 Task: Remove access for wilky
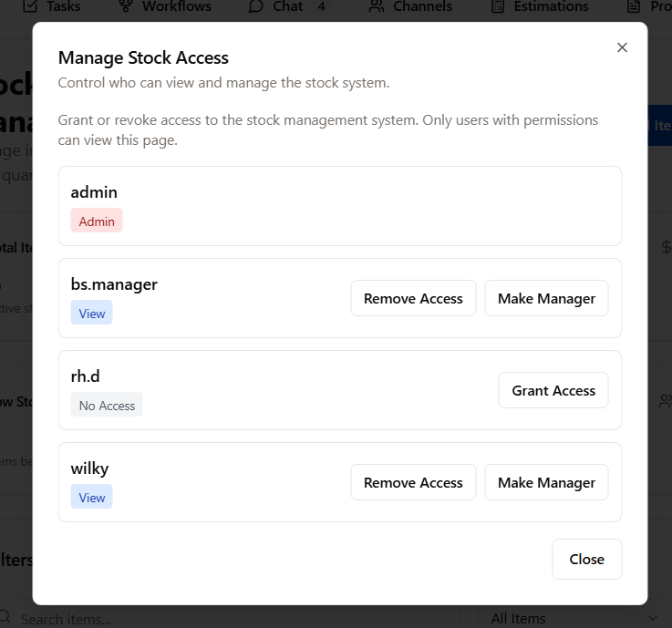413,482
